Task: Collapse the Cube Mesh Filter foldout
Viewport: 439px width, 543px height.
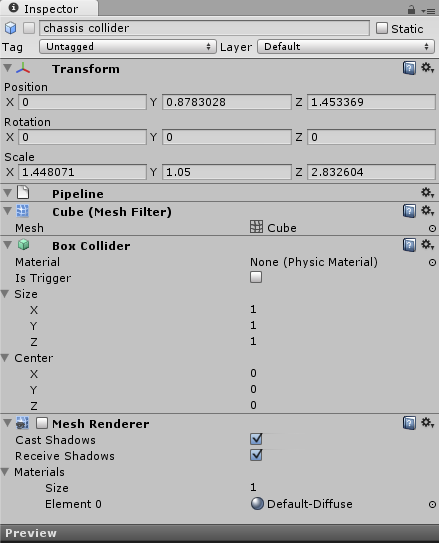Action: coord(7,211)
